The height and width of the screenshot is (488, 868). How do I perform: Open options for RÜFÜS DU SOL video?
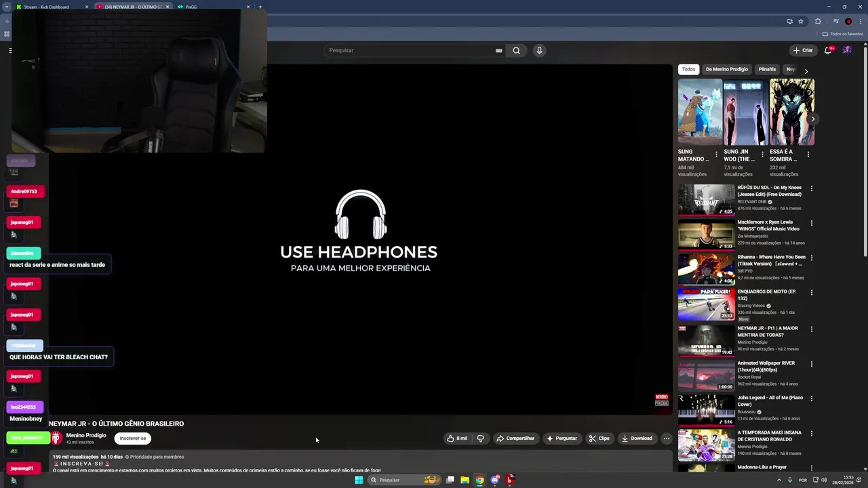pyautogui.click(x=812, y=188)
